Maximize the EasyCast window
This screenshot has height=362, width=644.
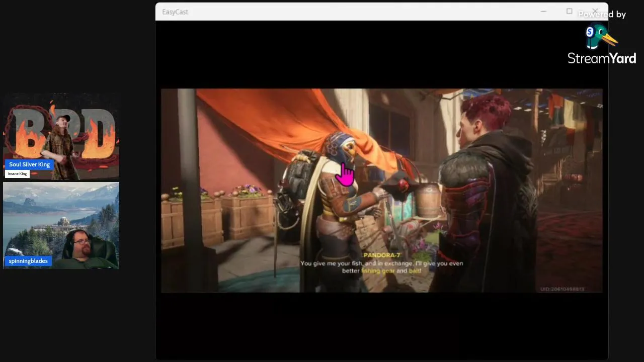(x=569, y=12)
